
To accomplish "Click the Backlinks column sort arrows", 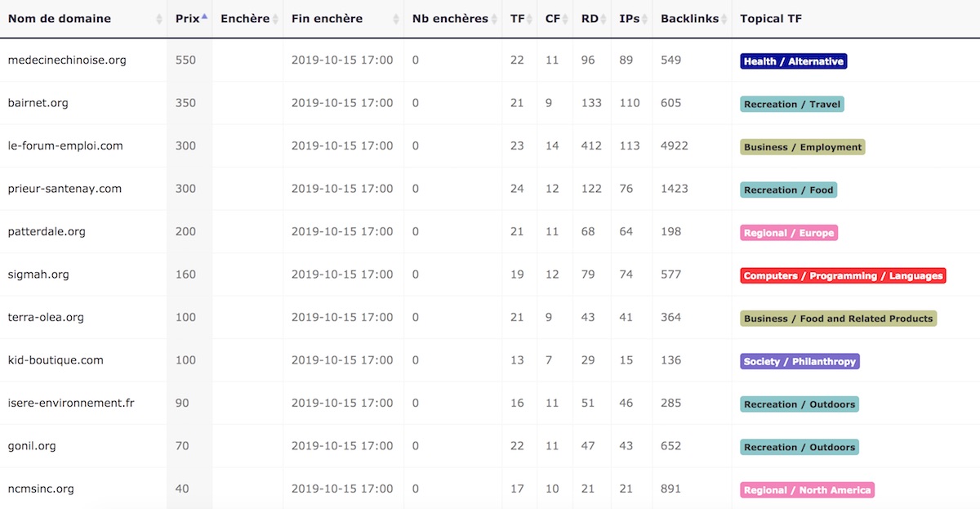I will pyautogui.click(x=724, y=19).
